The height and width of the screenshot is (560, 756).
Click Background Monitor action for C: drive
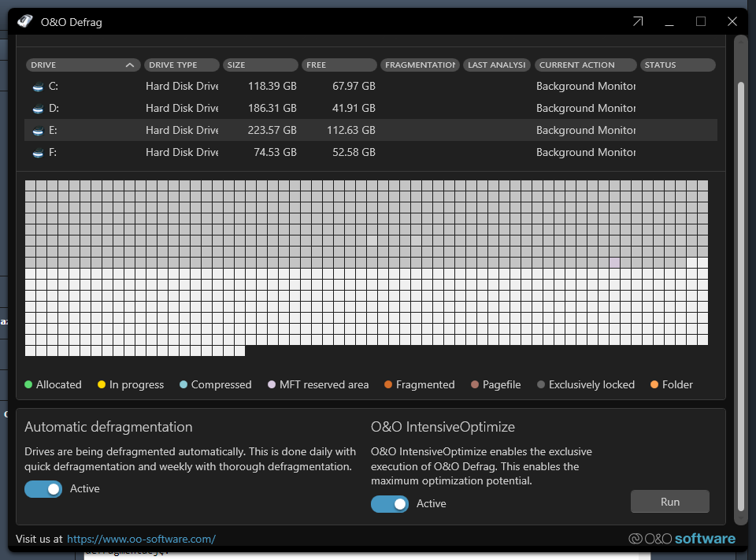[x=586, y=87]
